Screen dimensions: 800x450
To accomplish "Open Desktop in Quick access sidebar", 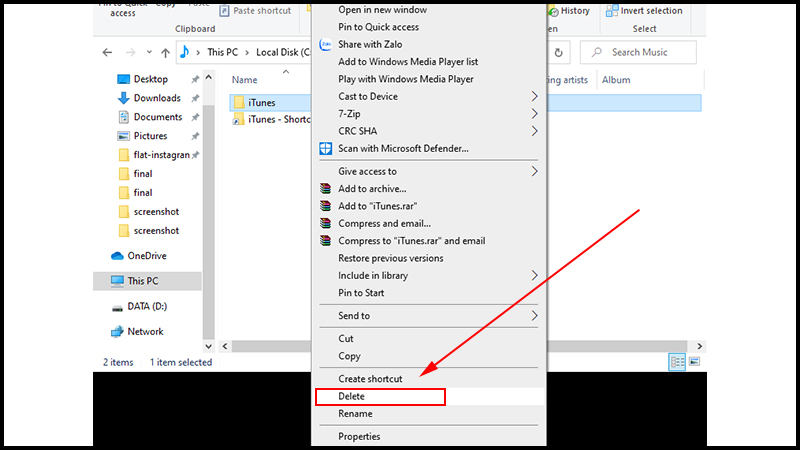I will click(151, 79).
